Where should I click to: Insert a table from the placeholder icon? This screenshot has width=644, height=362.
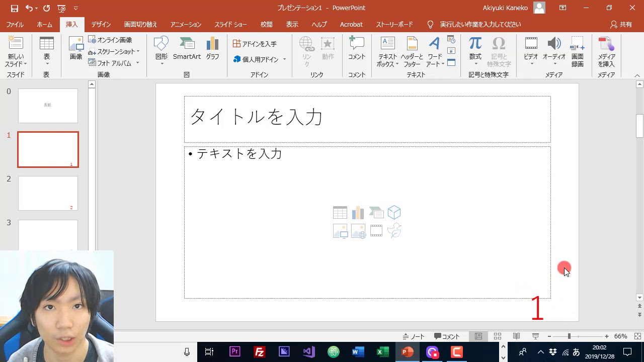[340, 212]
